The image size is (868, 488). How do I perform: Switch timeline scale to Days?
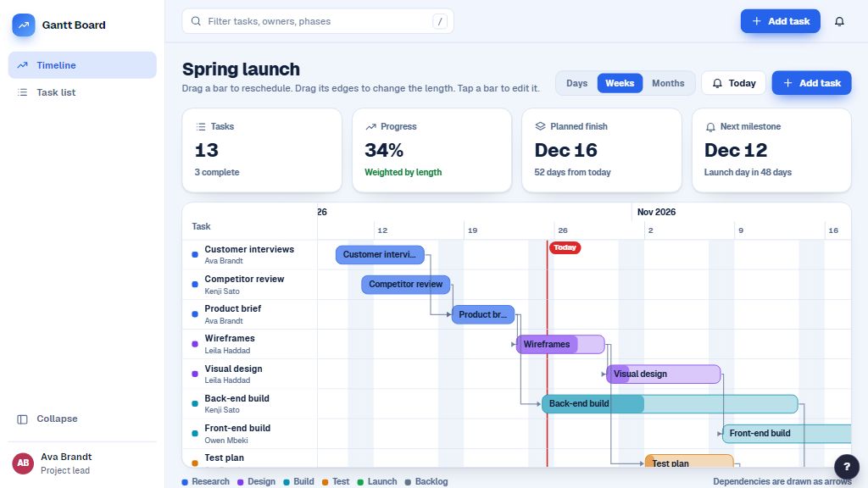pyautogui.click(x=576, y=83)
